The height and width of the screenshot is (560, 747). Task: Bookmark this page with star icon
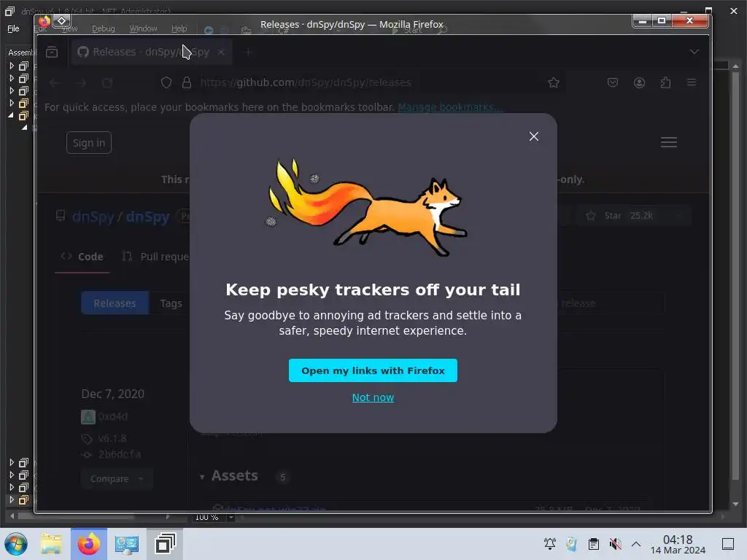[x=553, y=83]
